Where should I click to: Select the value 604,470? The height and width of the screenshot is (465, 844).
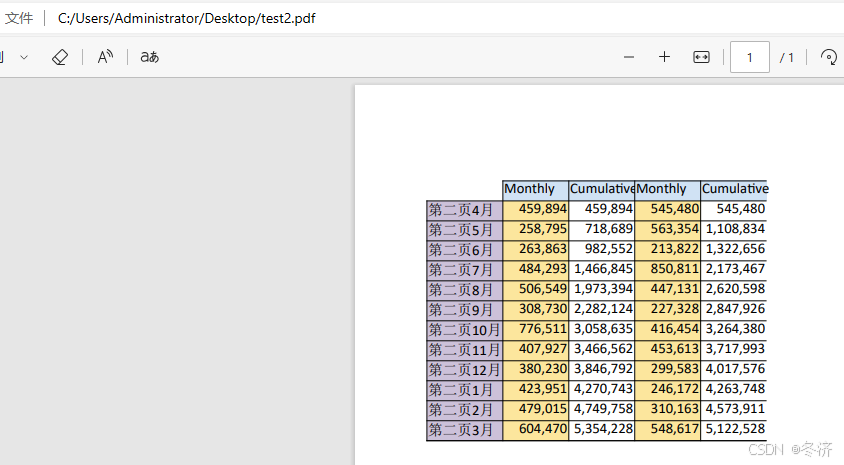(543, 428)
